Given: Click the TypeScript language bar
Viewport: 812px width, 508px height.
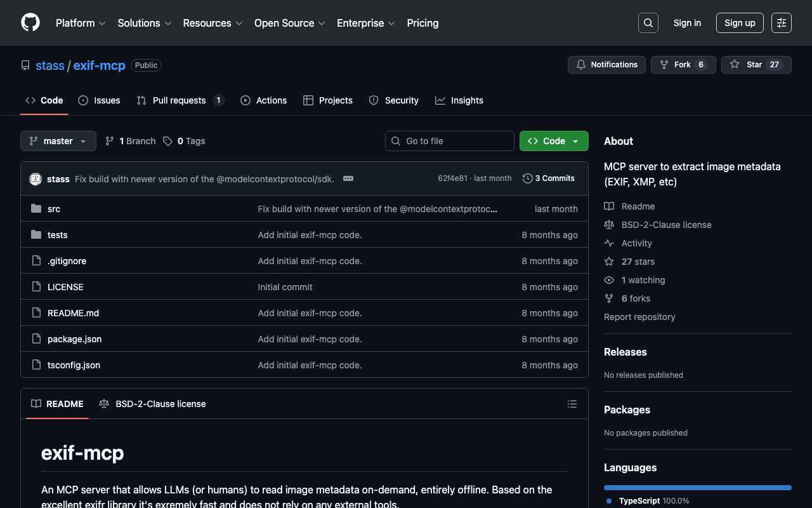Looking at the screenshot, I should pyautogui.click(x=697, y=488).
